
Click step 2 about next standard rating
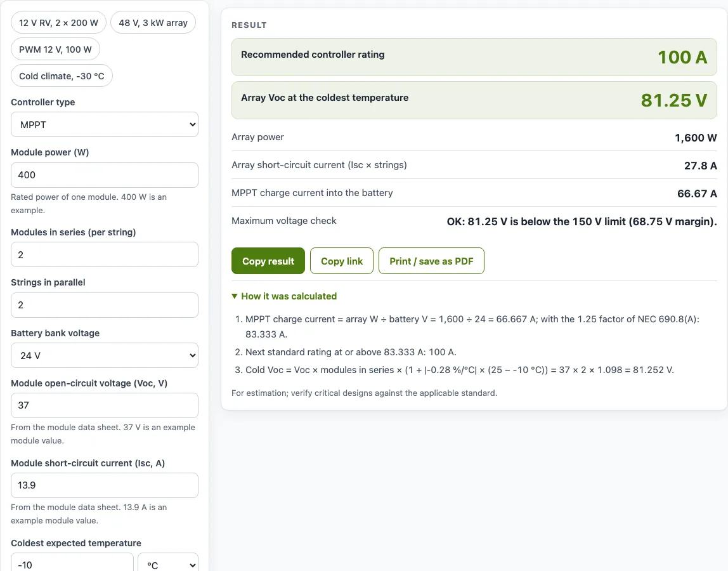coord(351,352)
